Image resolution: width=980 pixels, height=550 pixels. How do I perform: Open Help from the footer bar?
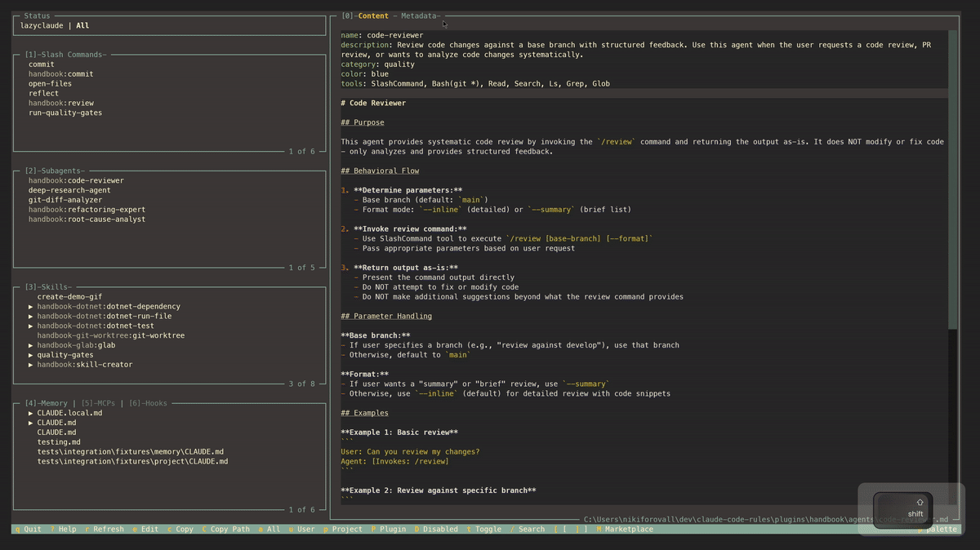67,529
